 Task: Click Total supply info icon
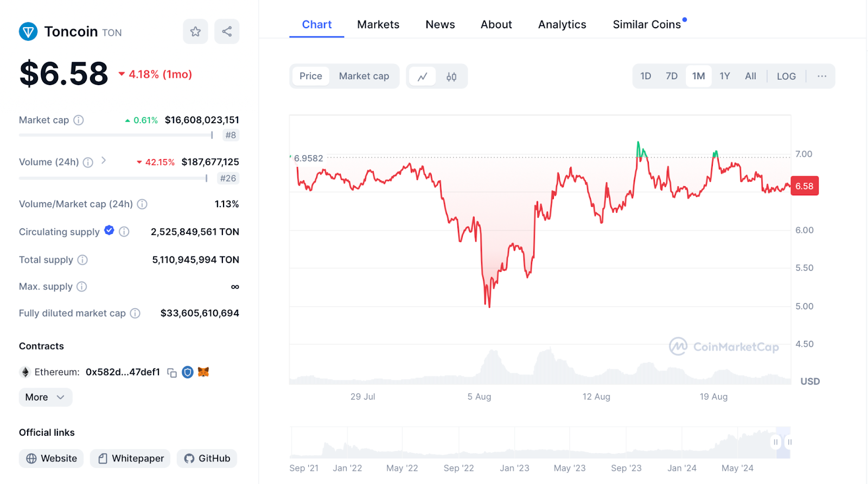click(82, 260)
